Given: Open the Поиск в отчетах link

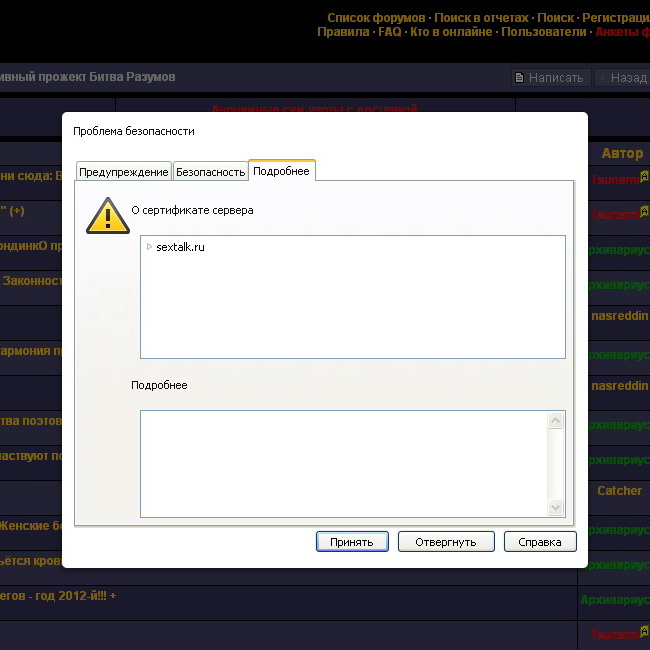Looking at the screenshot, I should 481,18.
